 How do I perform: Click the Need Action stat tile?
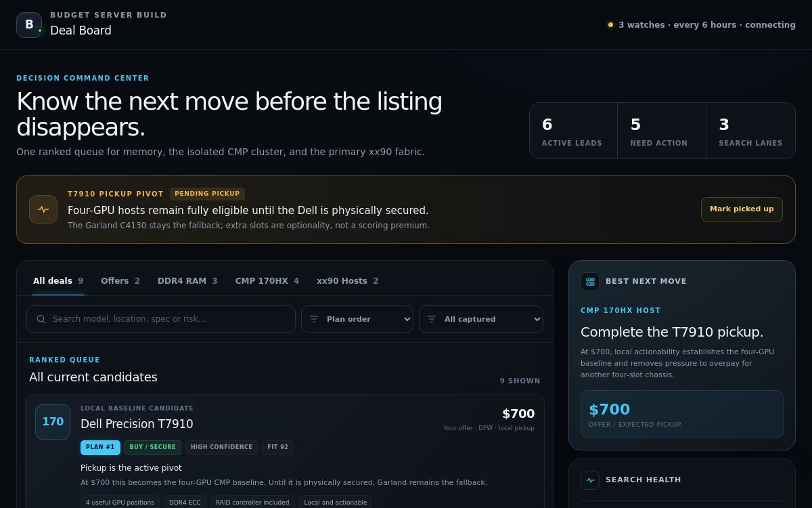point(662,131)
